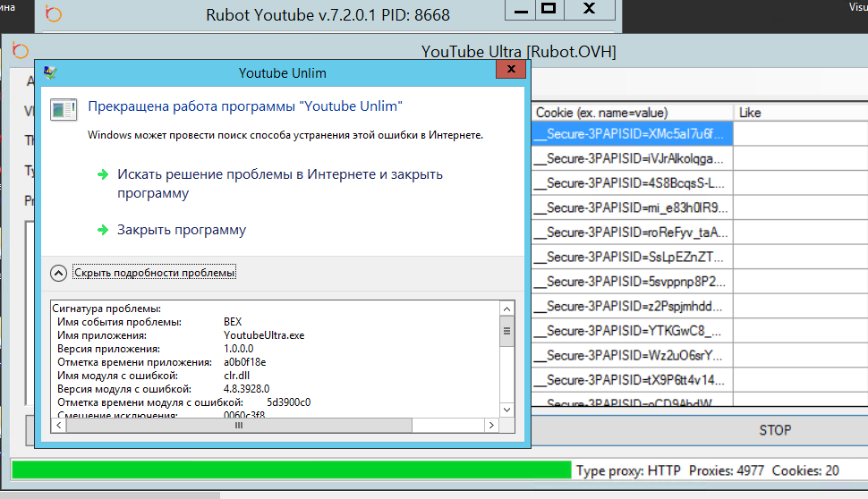Viewport: 868px width, 499px height.
Task: Click the green progress bar
Action: pos(291,470)
